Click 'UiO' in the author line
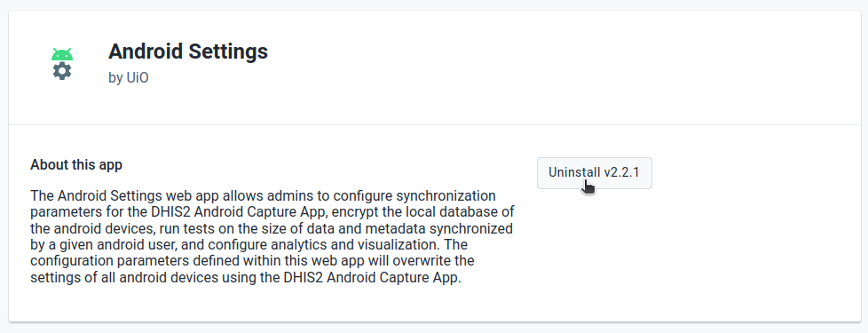This screenshot has height=333, width=868. pyautogui.click(x=138, y=77)
